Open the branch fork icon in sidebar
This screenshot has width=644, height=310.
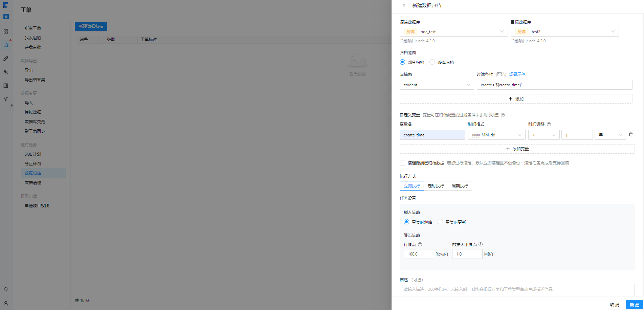click(x=6, y=99)
